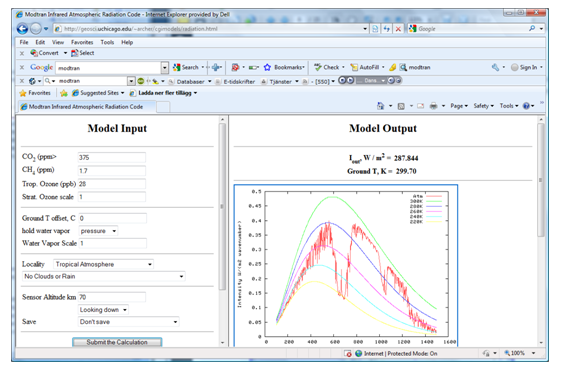This screenshot has width=561, height=370.
Task: Open the No Clouds or Rain dropdown
Action: (104, 276)
